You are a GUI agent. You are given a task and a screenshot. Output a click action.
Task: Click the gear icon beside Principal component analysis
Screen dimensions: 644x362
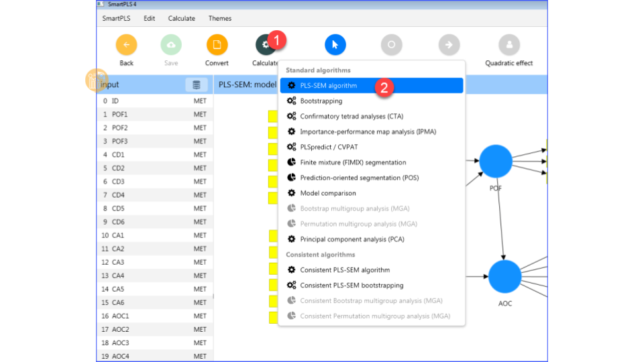[x=291, y=239]
